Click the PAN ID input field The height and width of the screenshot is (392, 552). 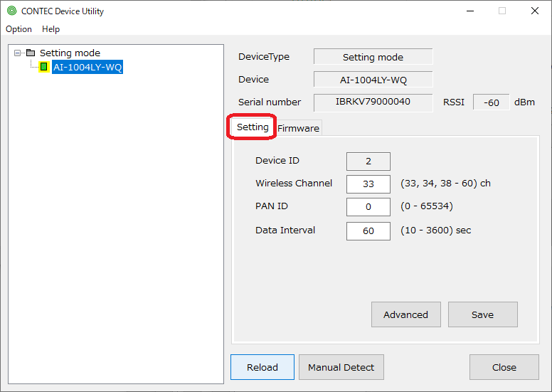pos(368,207)
